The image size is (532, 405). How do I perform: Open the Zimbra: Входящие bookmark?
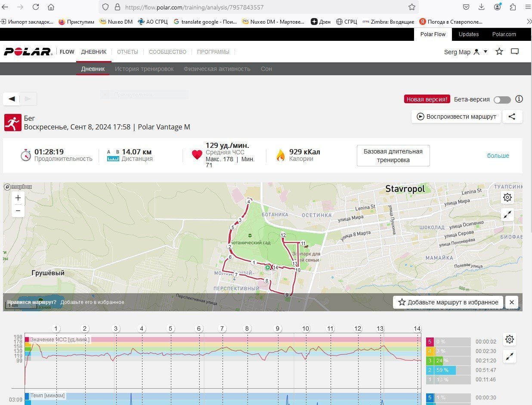(x=388, y=21)
